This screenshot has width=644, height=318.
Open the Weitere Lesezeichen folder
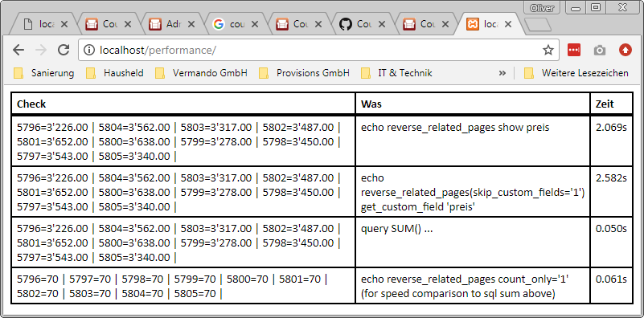click(x=576, y=73)
